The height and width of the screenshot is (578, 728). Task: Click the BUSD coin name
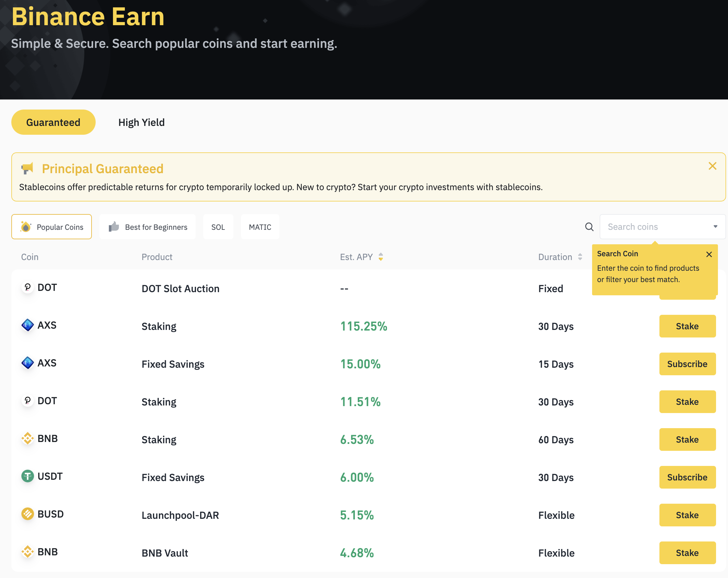(51, 514)
